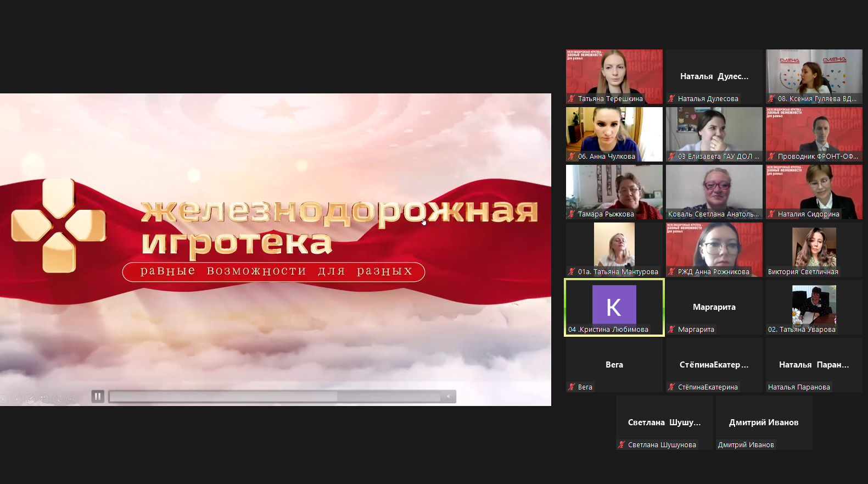Viewport: 868px width, 484px height.
Task: Click the golden cross logo on the slide
Action: click(x=58, y=226)
